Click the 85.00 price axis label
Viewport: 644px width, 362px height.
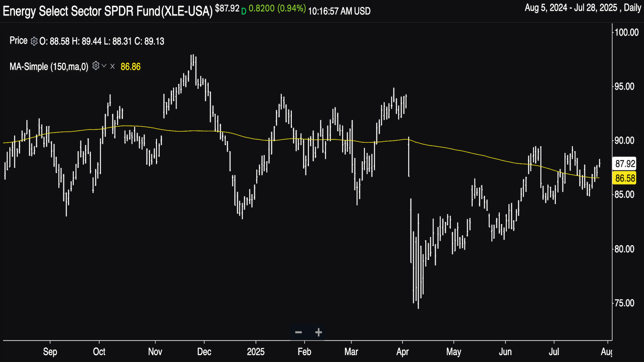pos(625,194)
